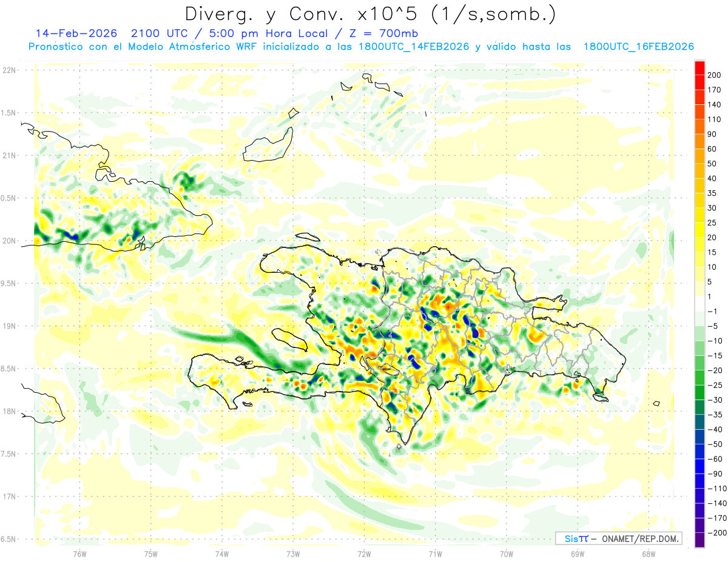Click the 1.5N latitude axis label
The height and width of the screenshot is (562, 728).
(x=8, y=113)
